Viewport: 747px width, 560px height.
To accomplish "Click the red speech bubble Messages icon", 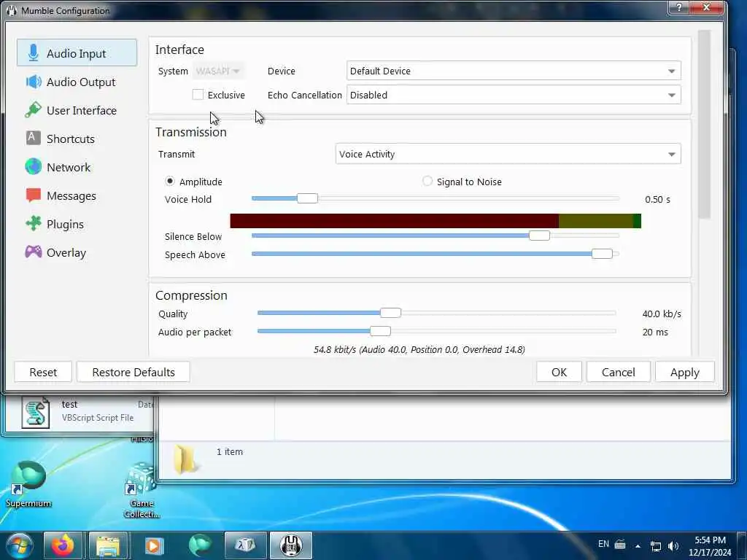I will coord(34,195).
